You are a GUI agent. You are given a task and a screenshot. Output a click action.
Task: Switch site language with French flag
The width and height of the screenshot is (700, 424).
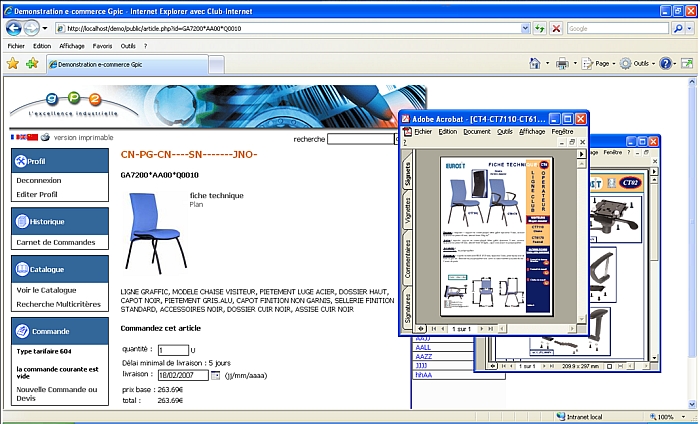[14, 137]
